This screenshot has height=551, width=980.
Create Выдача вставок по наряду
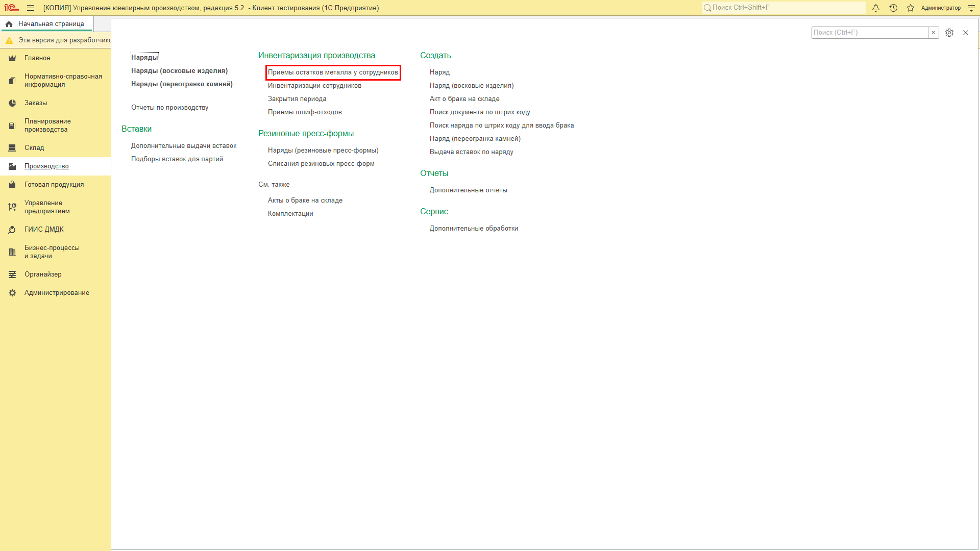coord(472,152)
